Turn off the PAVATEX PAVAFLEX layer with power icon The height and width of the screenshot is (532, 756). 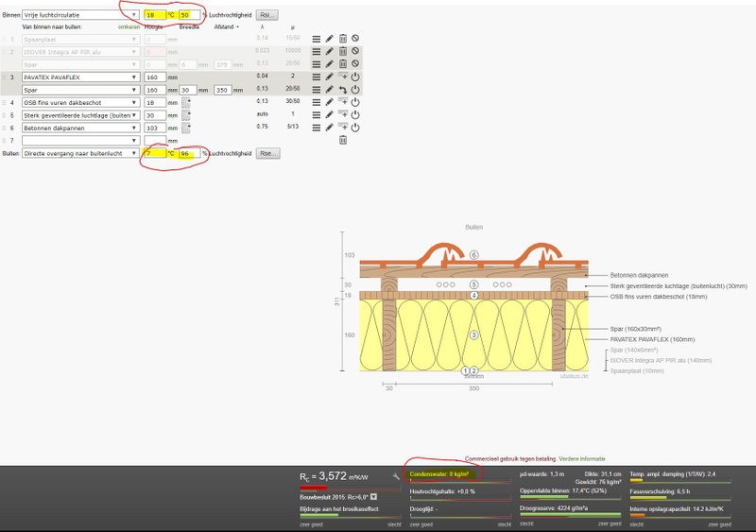(x=355, y=77)
